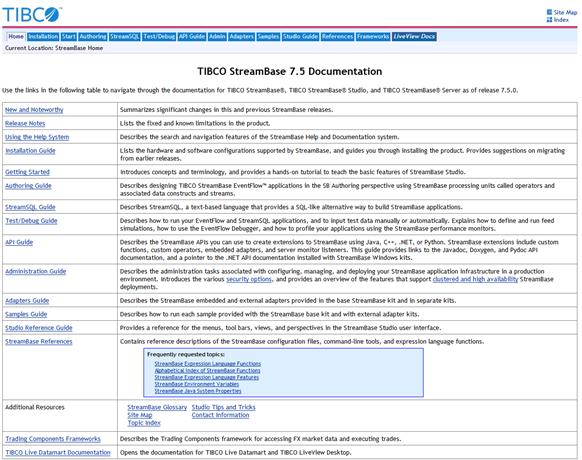Click the Test/Debug Guide link
Screen dimensions: 582x460
(31, 221)
